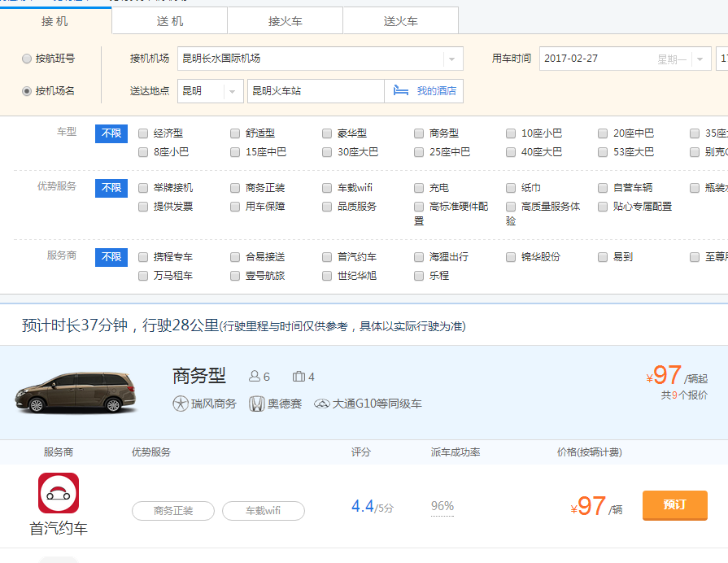Open the 接机机场 airport dropdown arrow
This screenshot has width=728, height=563.
pos(451,59)
